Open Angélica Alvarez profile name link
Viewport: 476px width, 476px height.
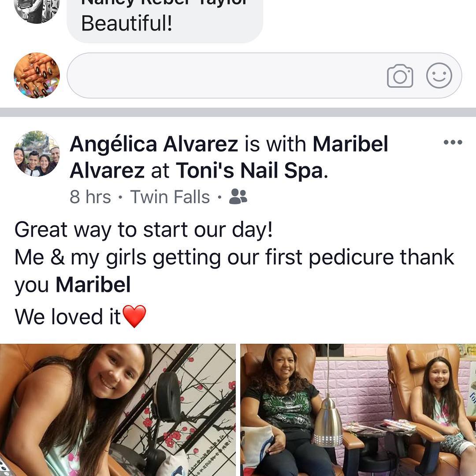pyautogui.click(x=154, y=144)
